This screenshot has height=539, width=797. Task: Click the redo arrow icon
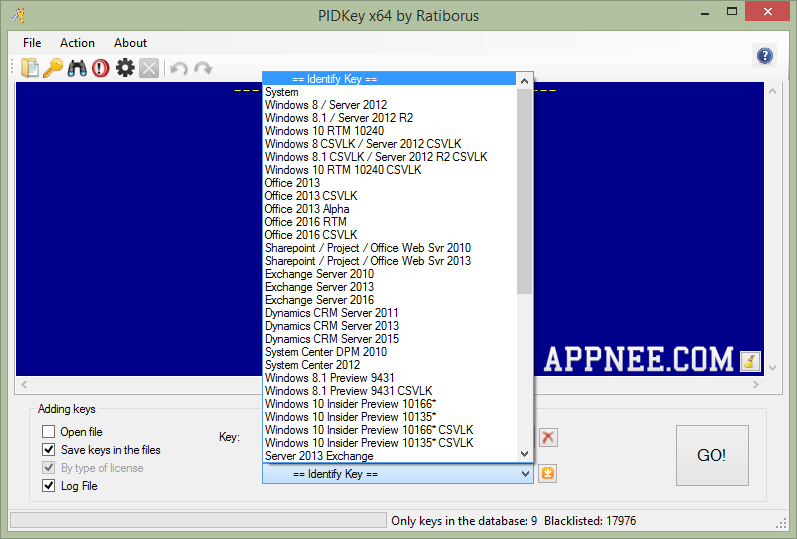203,68
